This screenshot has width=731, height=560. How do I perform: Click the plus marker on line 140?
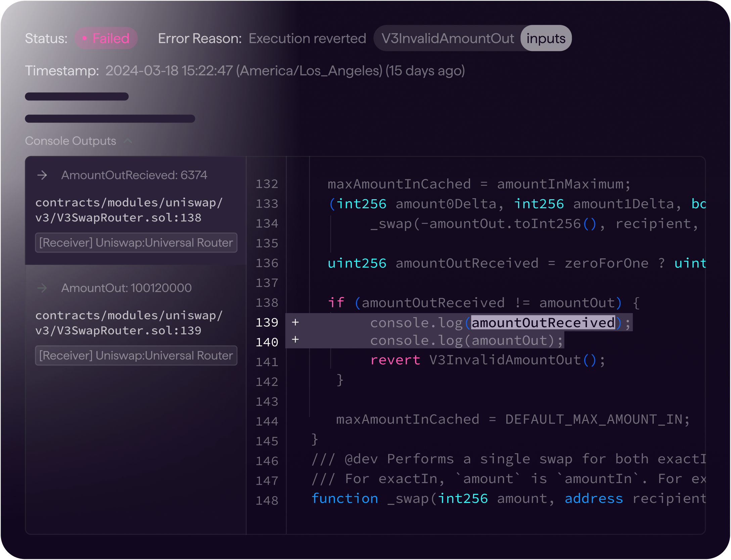pyautogui.click(x=295, y=340)
